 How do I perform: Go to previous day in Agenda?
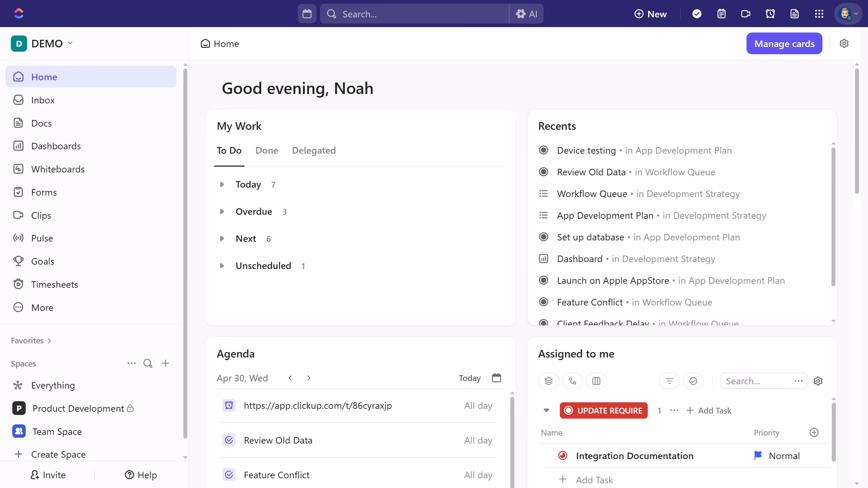pyautogui.click(x=290, y=378)
